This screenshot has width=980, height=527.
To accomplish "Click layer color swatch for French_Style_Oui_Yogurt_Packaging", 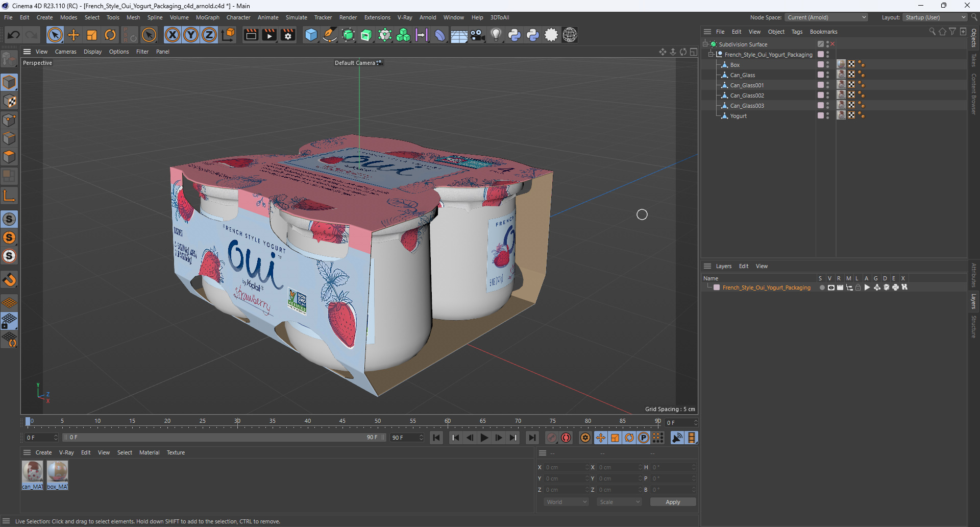I will coord(717,288).
